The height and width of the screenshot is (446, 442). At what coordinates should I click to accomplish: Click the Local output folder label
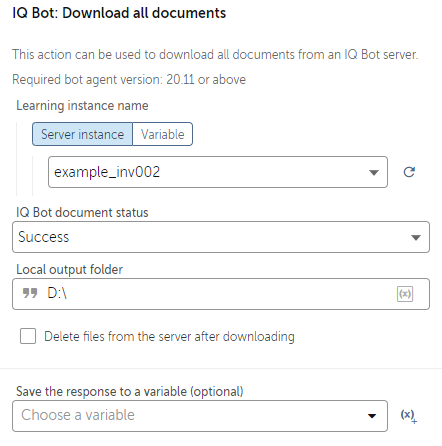pyautogui.click(x=70, y=270)
